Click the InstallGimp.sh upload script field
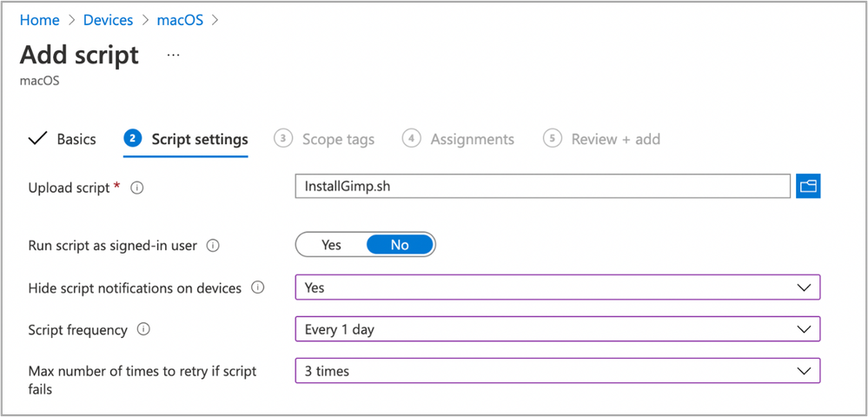Image resolution: width=868 pixels, height=417 pixels. pos(542,187)
